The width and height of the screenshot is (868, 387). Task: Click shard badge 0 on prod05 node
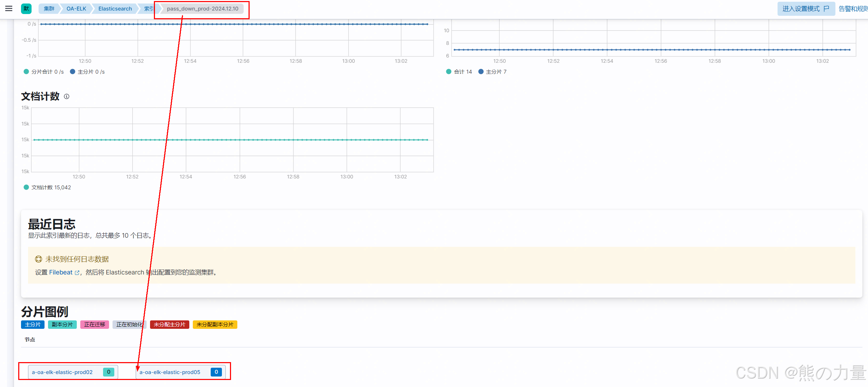216,372
